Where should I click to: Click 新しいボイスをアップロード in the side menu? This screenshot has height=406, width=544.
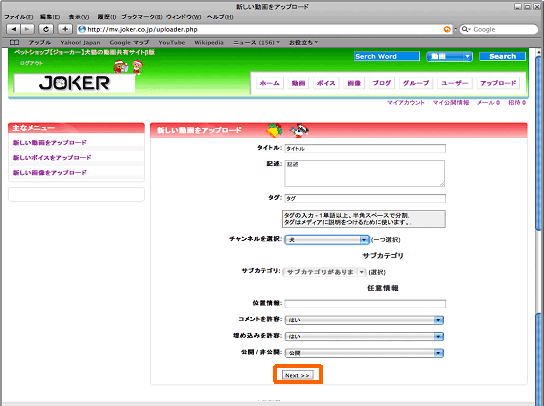click(52, 158)
